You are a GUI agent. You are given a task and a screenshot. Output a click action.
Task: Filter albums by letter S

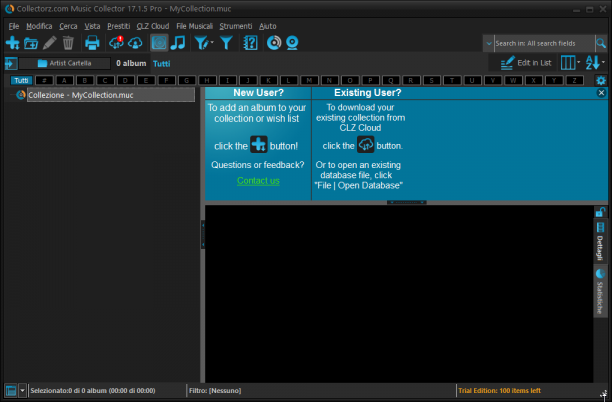431,80
